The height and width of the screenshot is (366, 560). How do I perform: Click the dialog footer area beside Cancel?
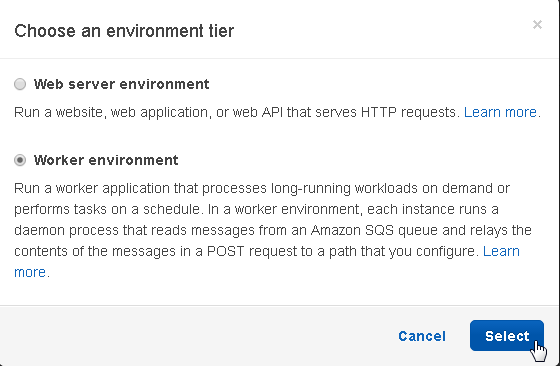196,336
